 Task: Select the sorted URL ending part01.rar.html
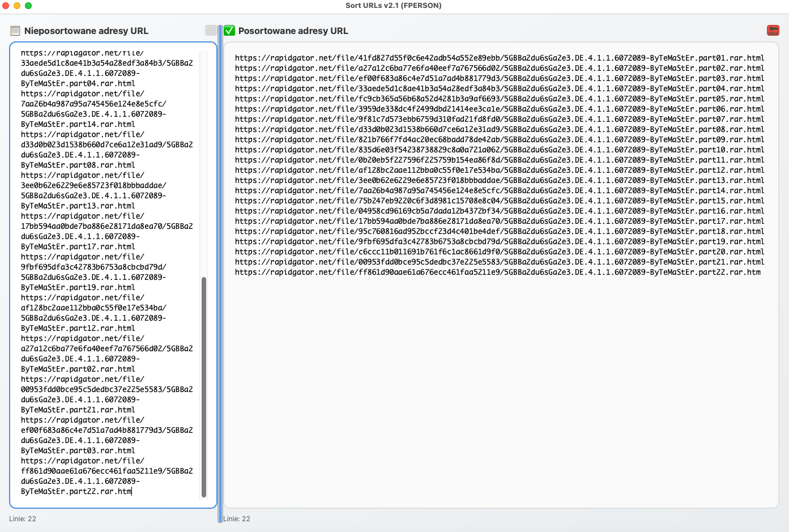pos(500,58)
